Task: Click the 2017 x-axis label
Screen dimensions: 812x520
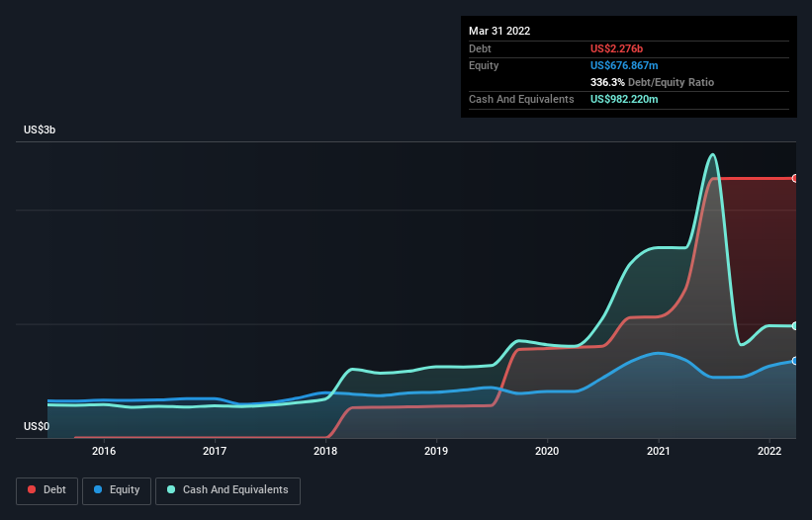Action: [215, 451]
